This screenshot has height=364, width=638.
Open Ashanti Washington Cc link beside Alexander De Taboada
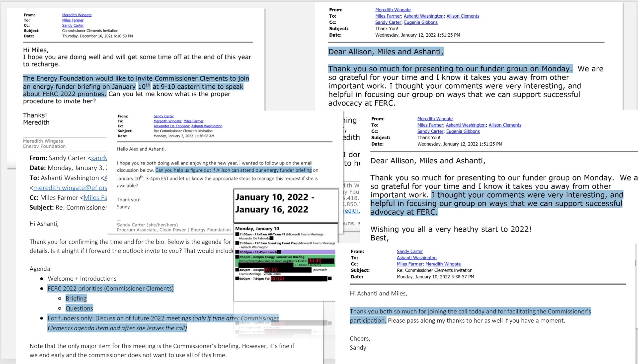pyautogui.click(x=207, y=126)
